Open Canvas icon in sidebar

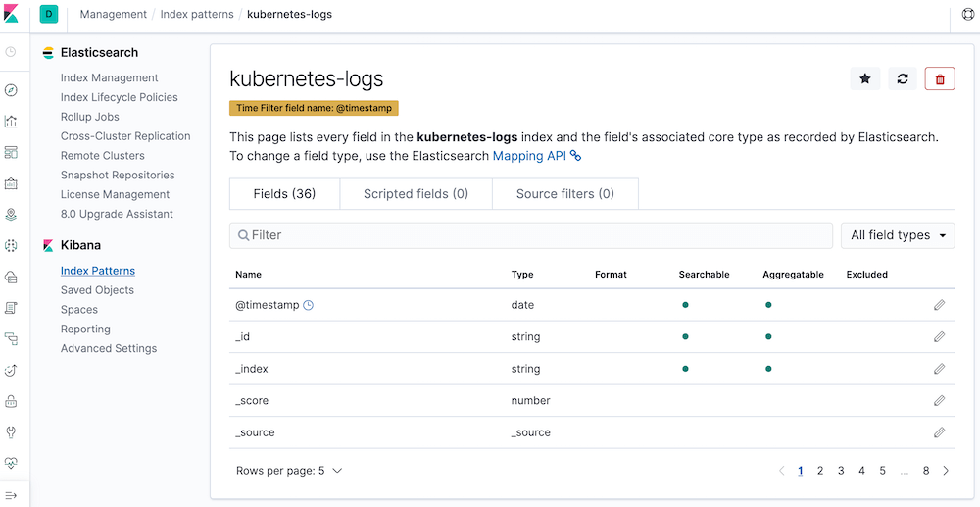(x=11, y=183)
